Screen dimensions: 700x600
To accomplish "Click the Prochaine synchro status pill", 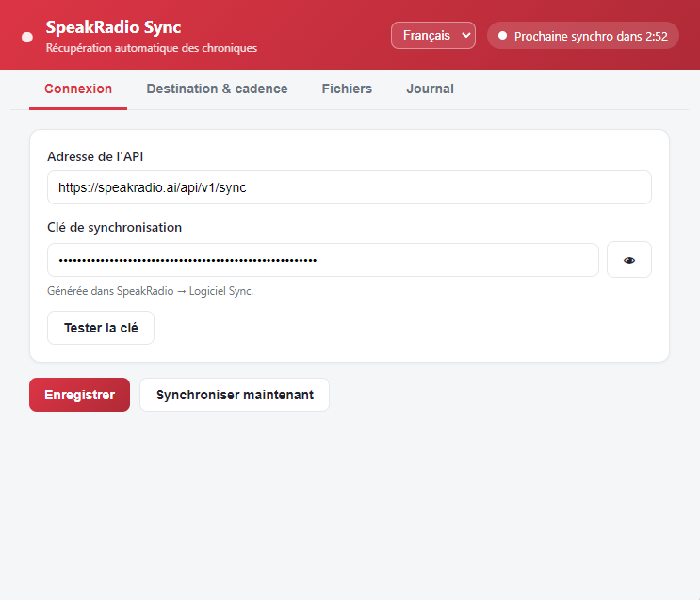I will [583, 36].
